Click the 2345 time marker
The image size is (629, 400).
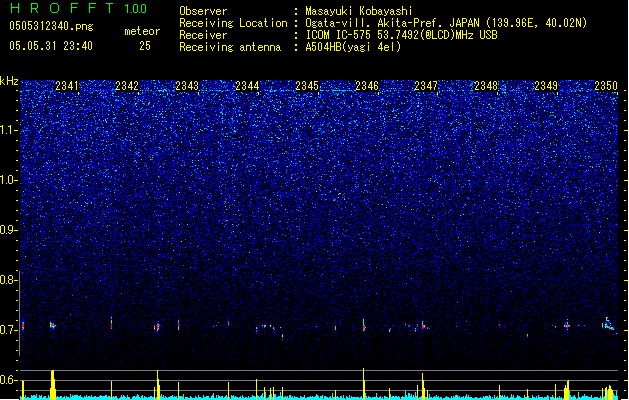point(307,86)
